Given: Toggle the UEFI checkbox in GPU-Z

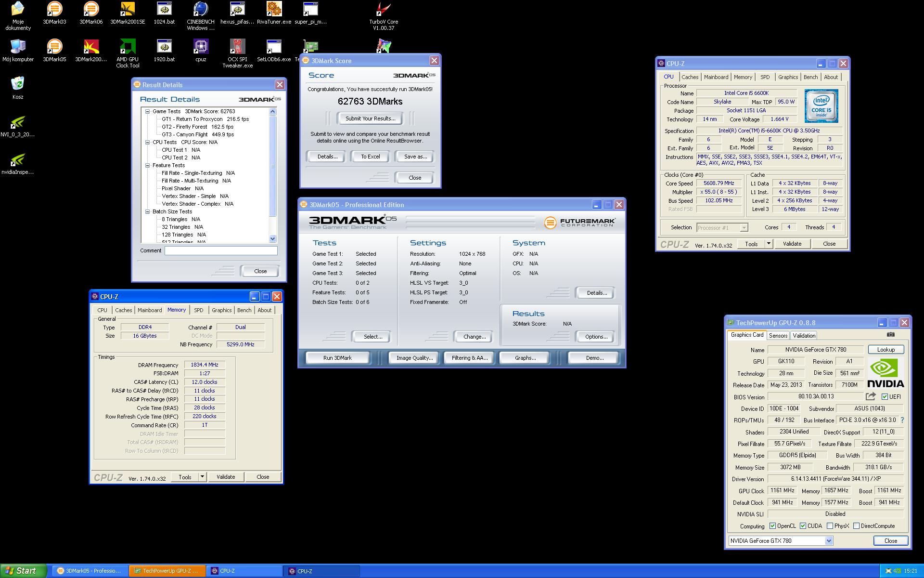Looking at the screenshot, I should tap(885, 397).
